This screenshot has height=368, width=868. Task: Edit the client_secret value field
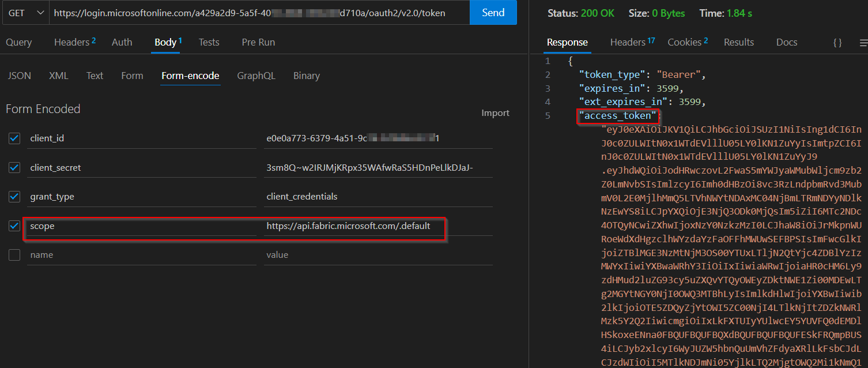click(x=378, y=168)
